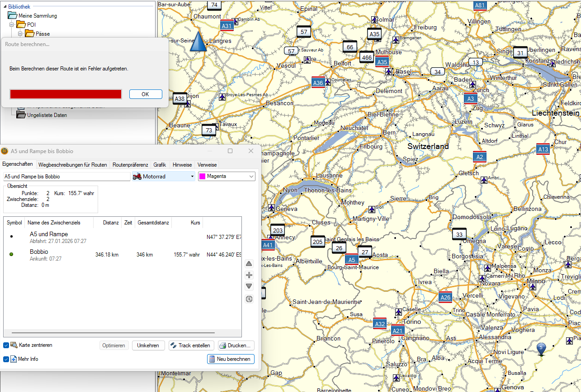Collapse the Bibliothek section triangle

[x=5, y=6]
